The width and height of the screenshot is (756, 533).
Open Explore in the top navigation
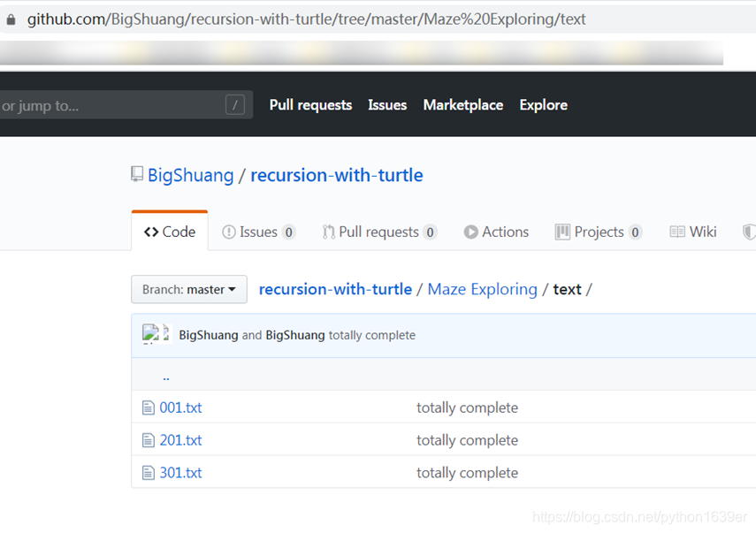pos(543,105)
